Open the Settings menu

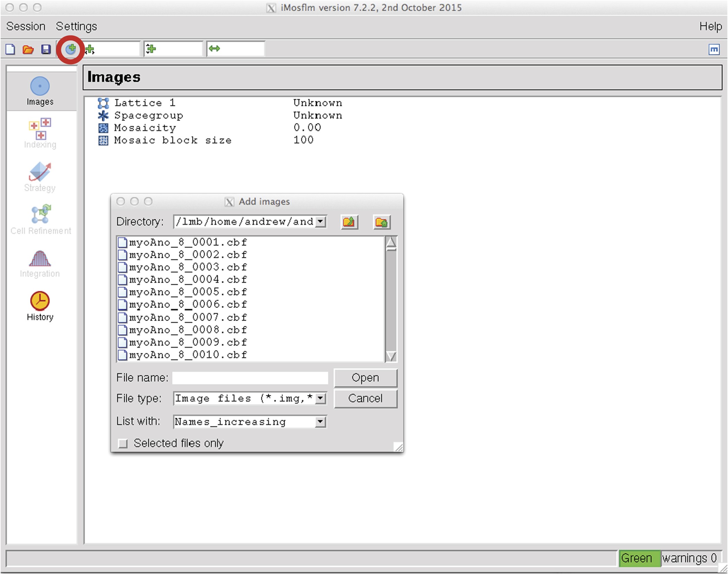tap(76, 26)
